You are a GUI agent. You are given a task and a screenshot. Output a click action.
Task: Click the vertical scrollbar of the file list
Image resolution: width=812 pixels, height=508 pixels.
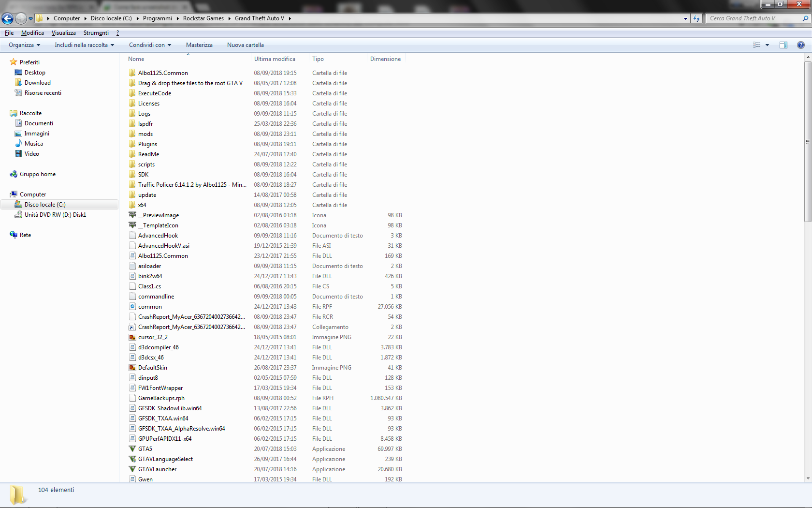click(x=808, y=141)
